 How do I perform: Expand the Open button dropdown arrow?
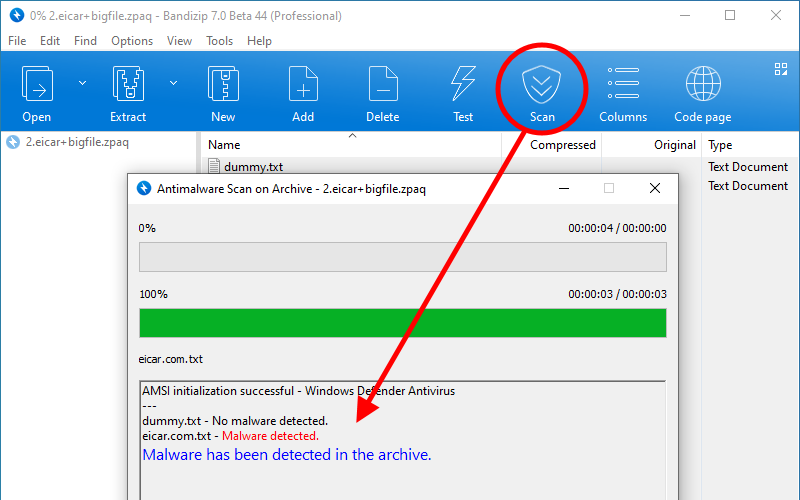pyautogui.click(x=83, y=83)
